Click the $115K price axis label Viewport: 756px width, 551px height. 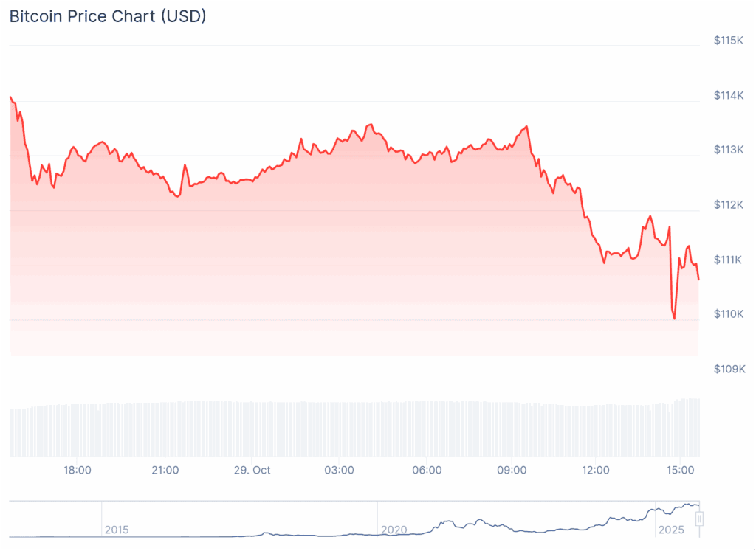pyautogui.click(x=729, y=41)
